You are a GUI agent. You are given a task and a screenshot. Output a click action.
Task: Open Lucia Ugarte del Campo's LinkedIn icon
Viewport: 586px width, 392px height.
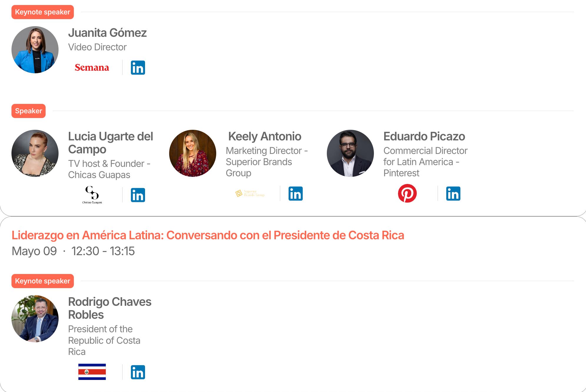point(138,195)
